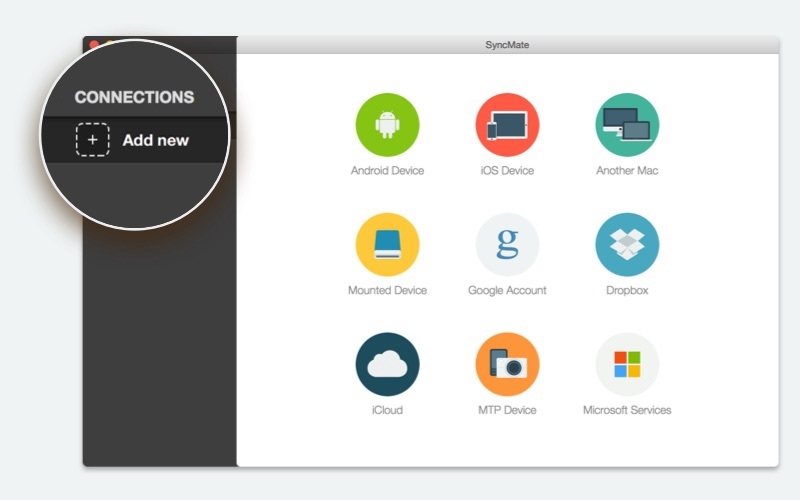Click the Mounted Device text label
800x500 pixels.
tap(387, 290)
